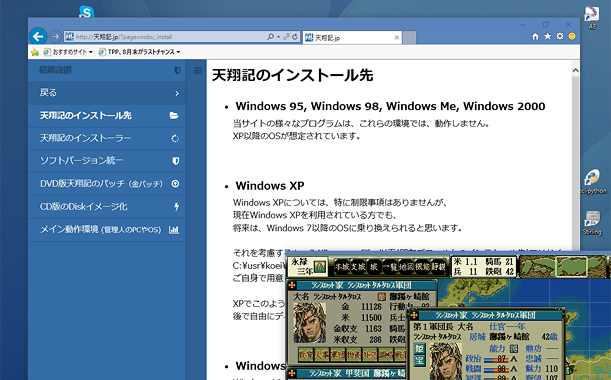The height and width of the screenshot is (380, 611).
Task: Open the eclipython desktop shortcut
Action: (x=592, y=182)
